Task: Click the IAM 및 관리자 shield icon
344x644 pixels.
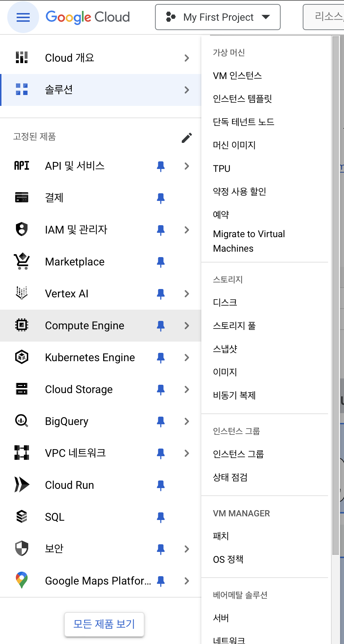Action: pyautogui.click(x=22, y=229)
